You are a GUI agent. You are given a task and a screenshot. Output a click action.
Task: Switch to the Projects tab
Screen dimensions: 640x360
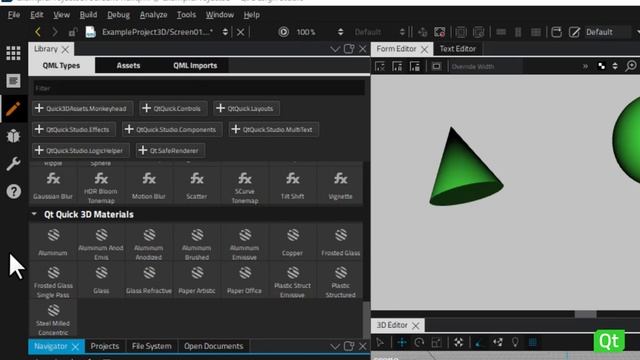[104, 346]
